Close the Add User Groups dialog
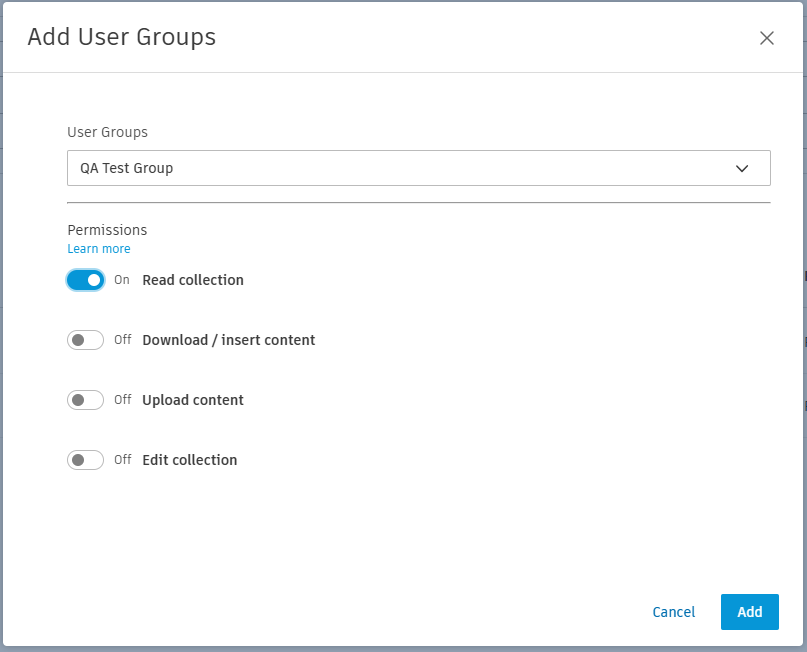This screenshot has width=807, height=652. [x=767, y=38]
